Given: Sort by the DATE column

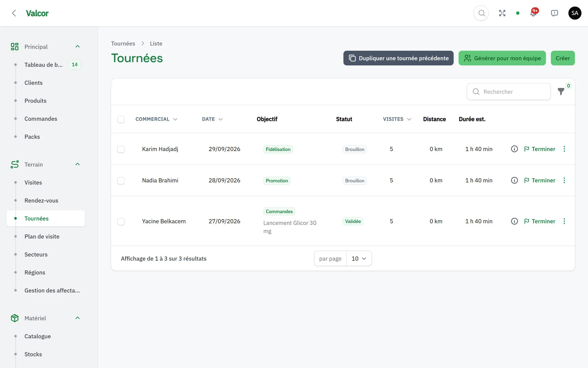Looking at the screenshot, I should pyautogui.click(x=212, y=119).
